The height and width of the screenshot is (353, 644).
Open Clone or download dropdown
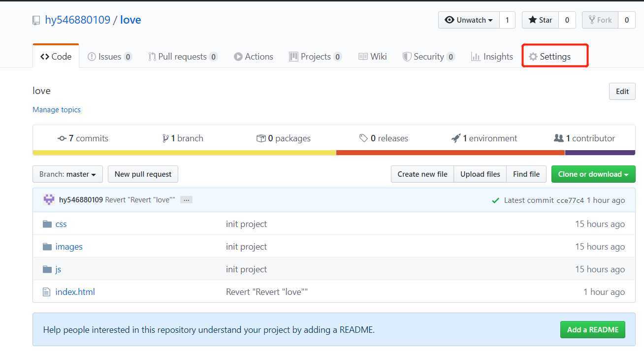[593, 174]
